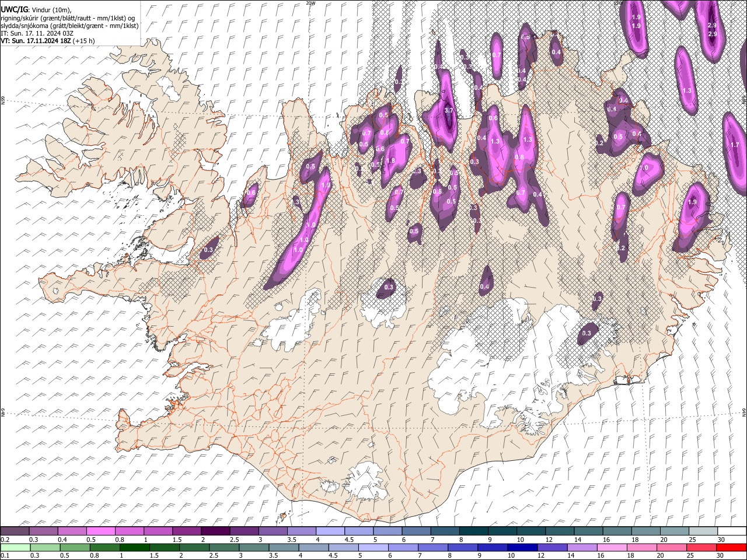Click the 4.5 label under the top legend row
The image size is (747, 560).
point(349,540)
